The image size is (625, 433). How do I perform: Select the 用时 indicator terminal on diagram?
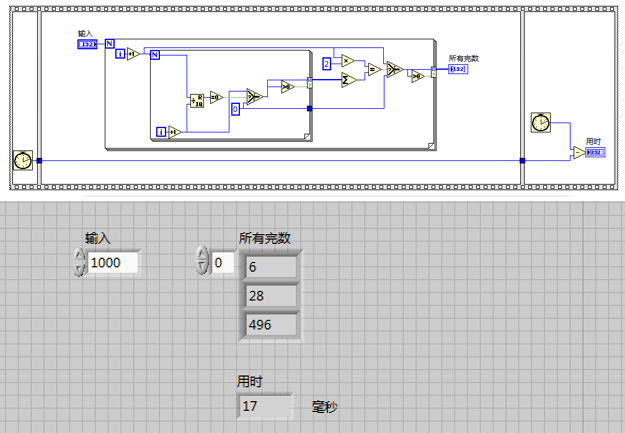click(x=595, y=152)
